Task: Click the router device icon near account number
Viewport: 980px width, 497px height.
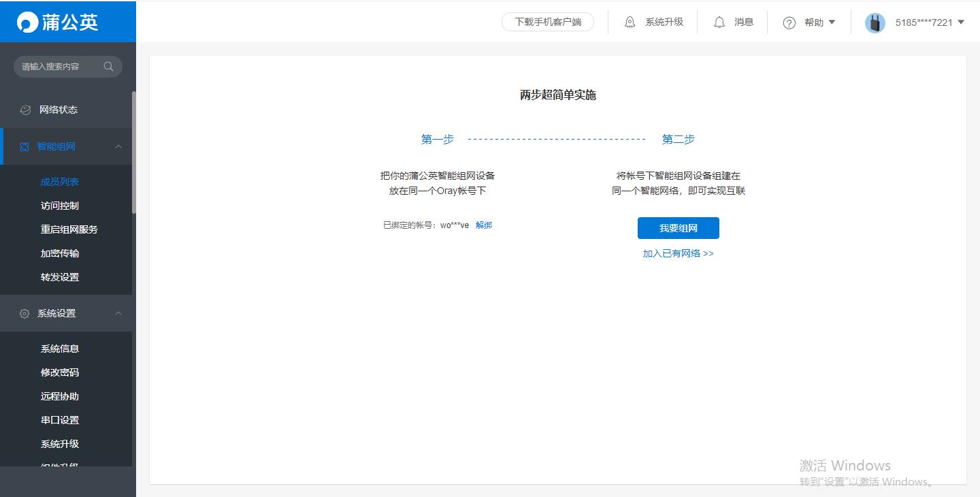Action: (875, 21)
